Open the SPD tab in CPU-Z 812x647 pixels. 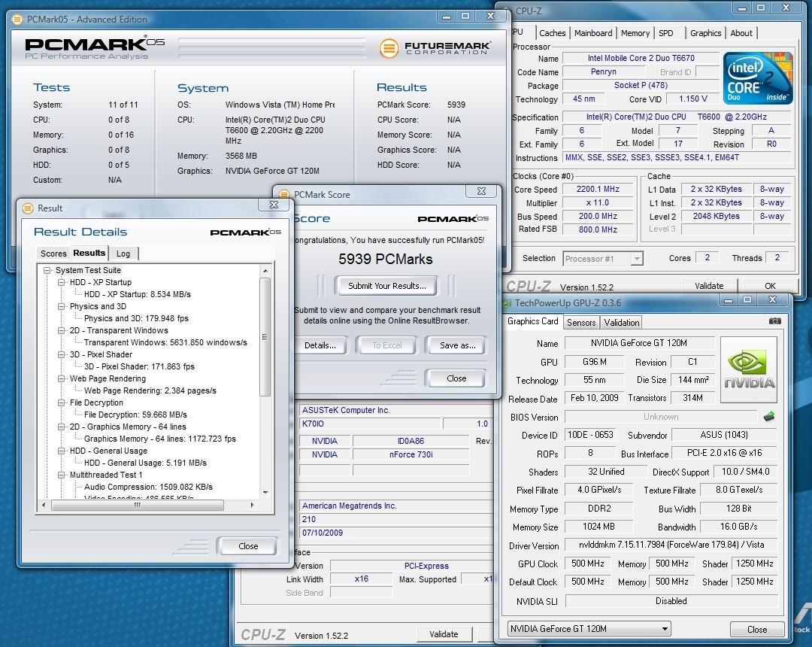[x=666, y=33]
